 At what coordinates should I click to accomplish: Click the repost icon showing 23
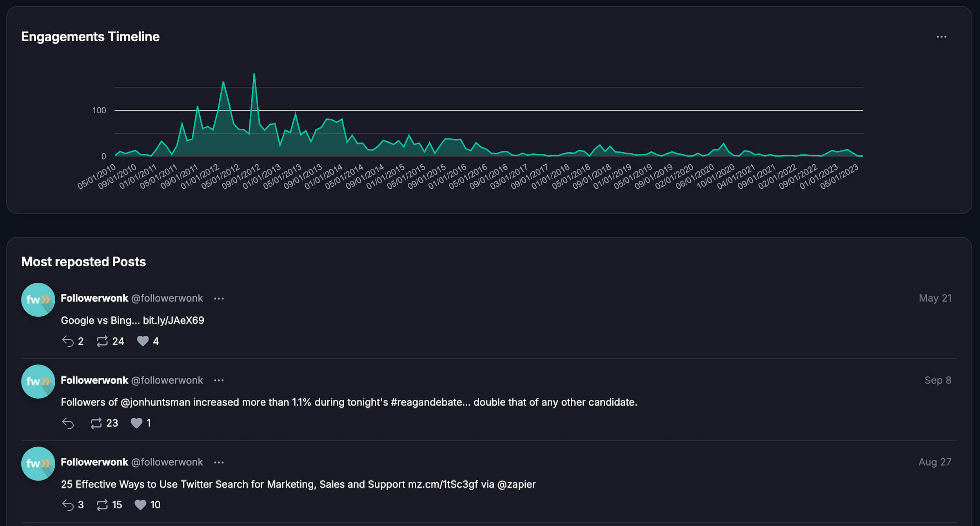click(96, 423)
